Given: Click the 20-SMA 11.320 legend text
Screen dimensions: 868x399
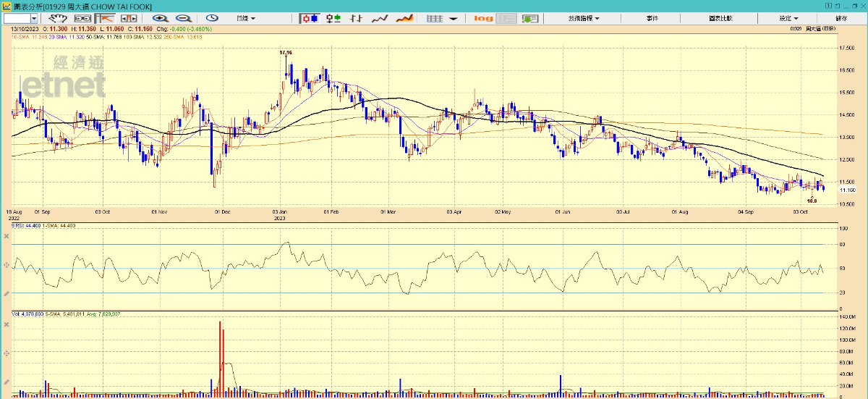Looking at the screenshot, I should (67, 36).
